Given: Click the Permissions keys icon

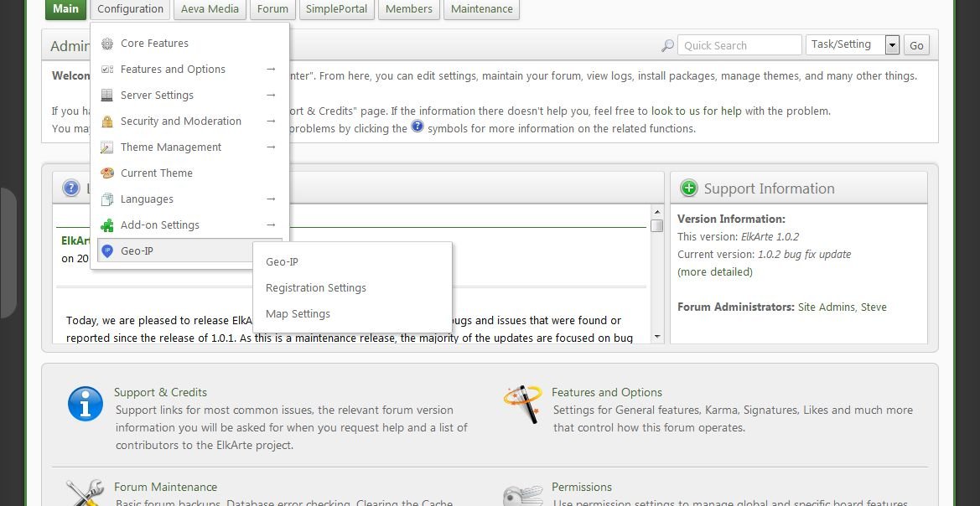Looking at the screenshot, I should 522,495.
